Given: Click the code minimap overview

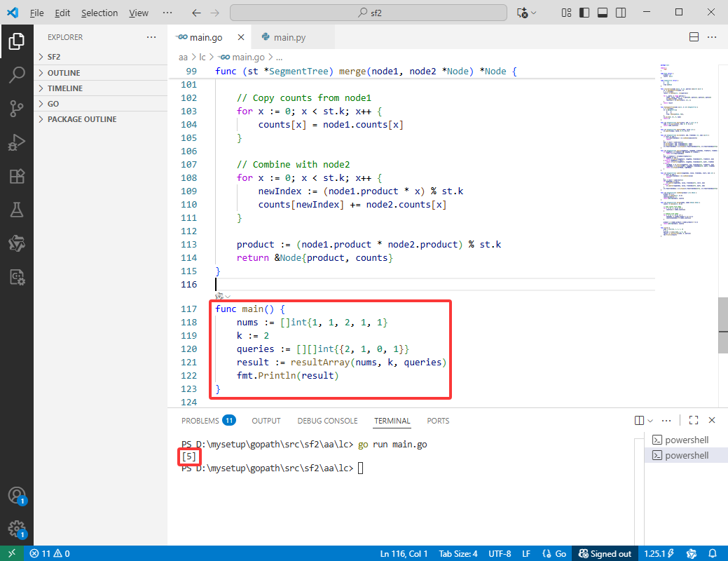Looking at the screenshot, I should tap(687, 151).
